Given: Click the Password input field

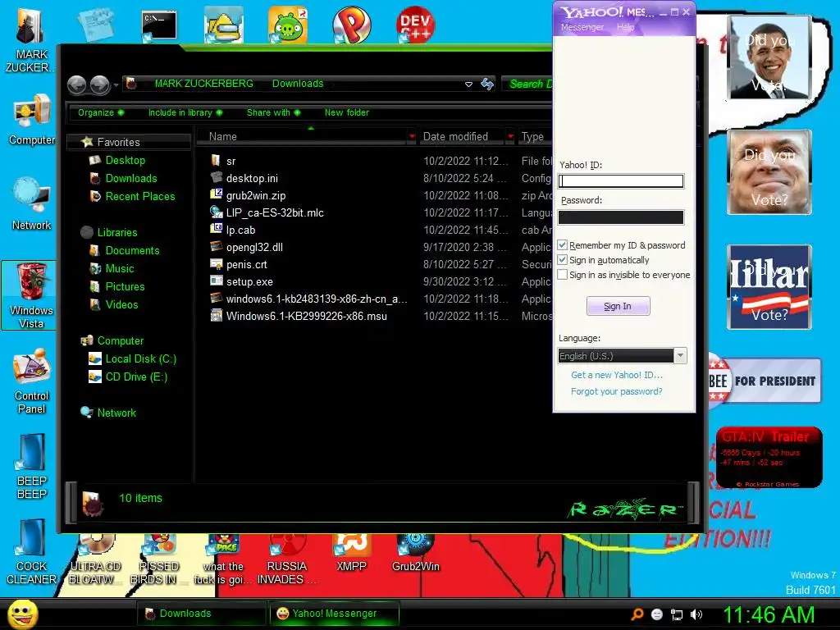Looking at the screenshot, I should click(621, 217).
